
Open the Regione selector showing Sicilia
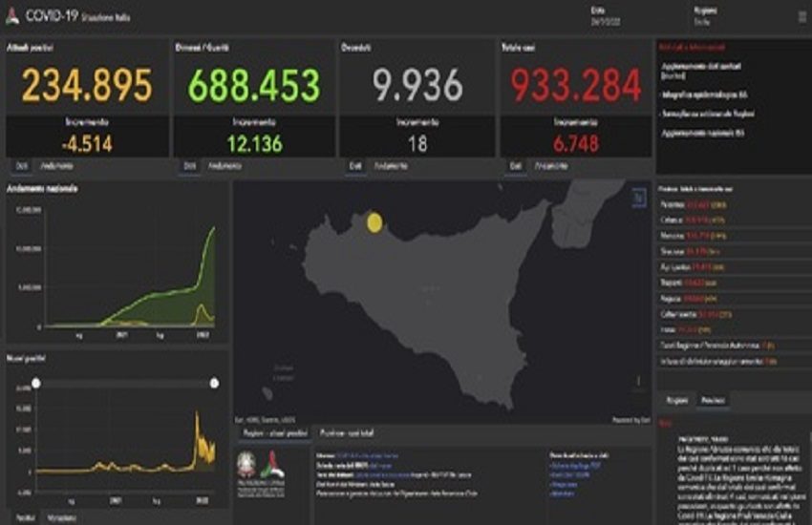coord(707,16)
